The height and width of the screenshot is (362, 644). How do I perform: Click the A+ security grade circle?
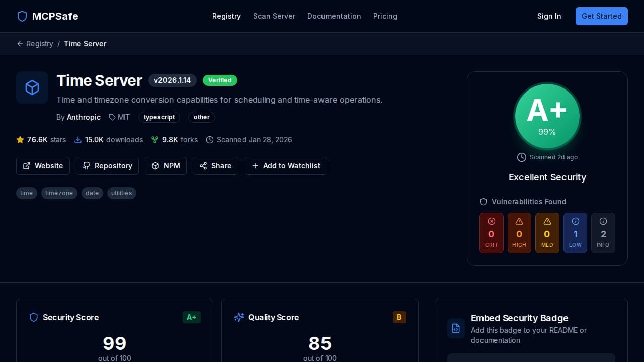[547, 116]
